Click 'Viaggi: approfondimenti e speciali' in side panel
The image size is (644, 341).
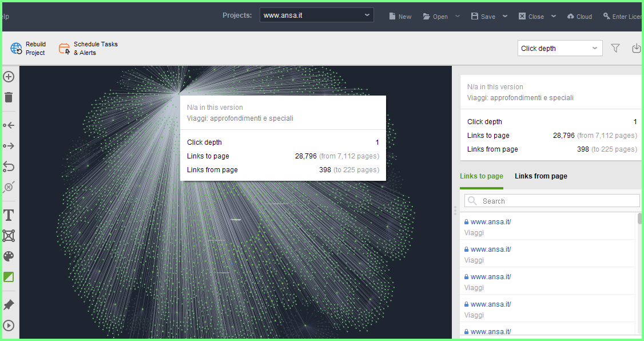520,98
